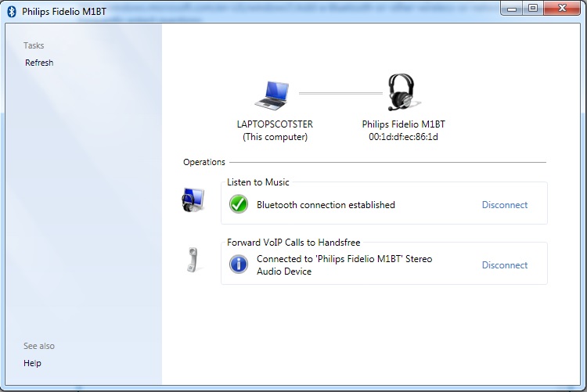Viewport: 587px width, 392px height.
Task: Click the MAC address 00:1d:df:ec:86:1d
Action: click(x=403, y=137)
